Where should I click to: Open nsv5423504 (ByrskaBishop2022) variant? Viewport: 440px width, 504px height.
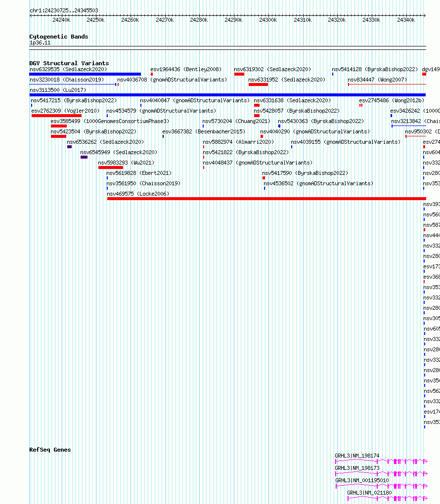click(93, 131)
